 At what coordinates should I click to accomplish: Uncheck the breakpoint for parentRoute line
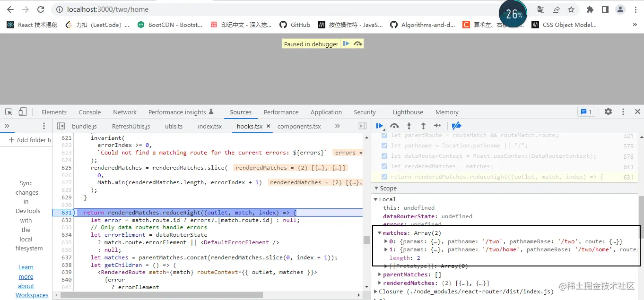(x=383, y=136)
